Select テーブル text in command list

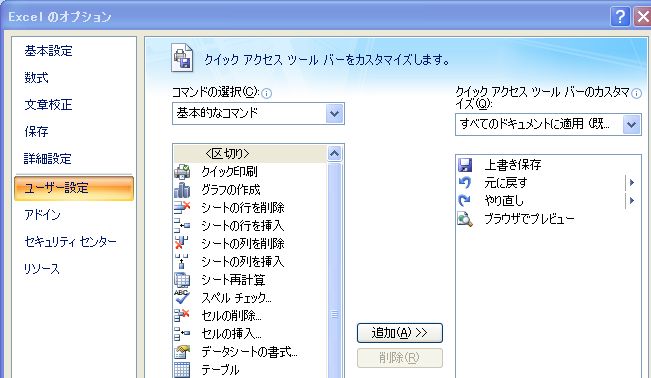click(220, 370)
